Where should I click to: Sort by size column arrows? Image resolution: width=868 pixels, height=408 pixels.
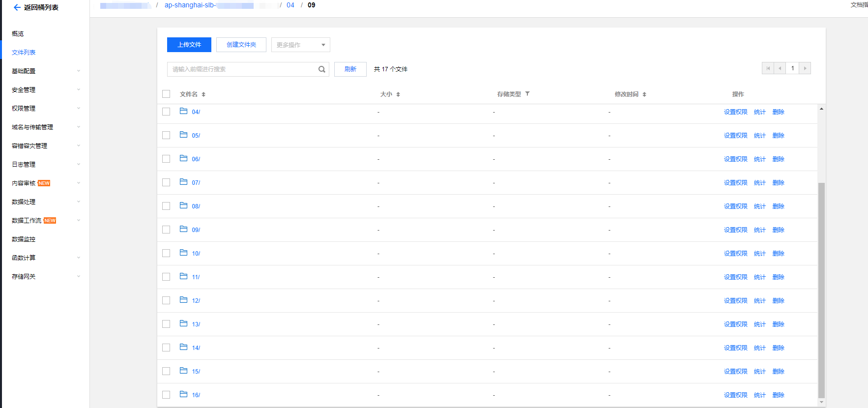(x=398, y=94)
